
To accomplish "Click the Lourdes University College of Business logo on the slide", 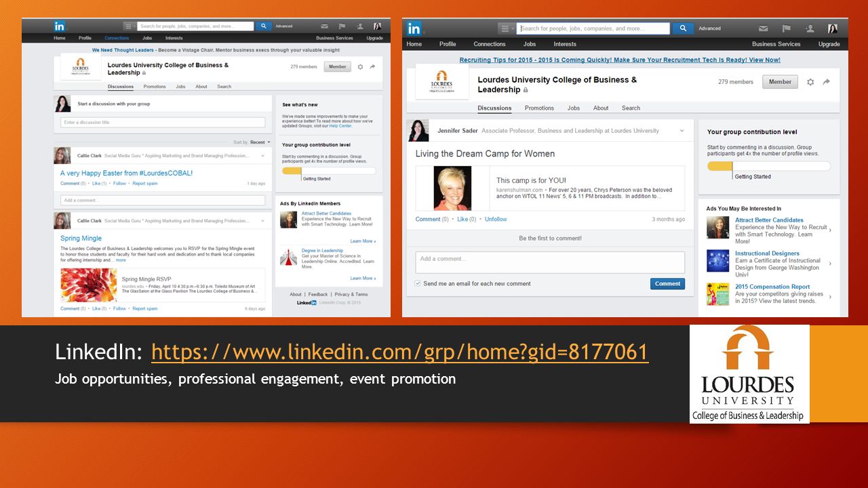I will (749, 374).
